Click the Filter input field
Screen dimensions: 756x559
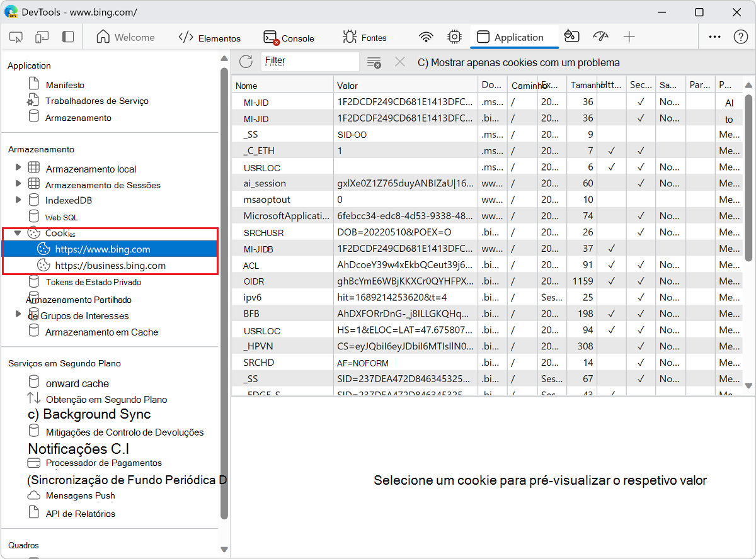(310, 62)
